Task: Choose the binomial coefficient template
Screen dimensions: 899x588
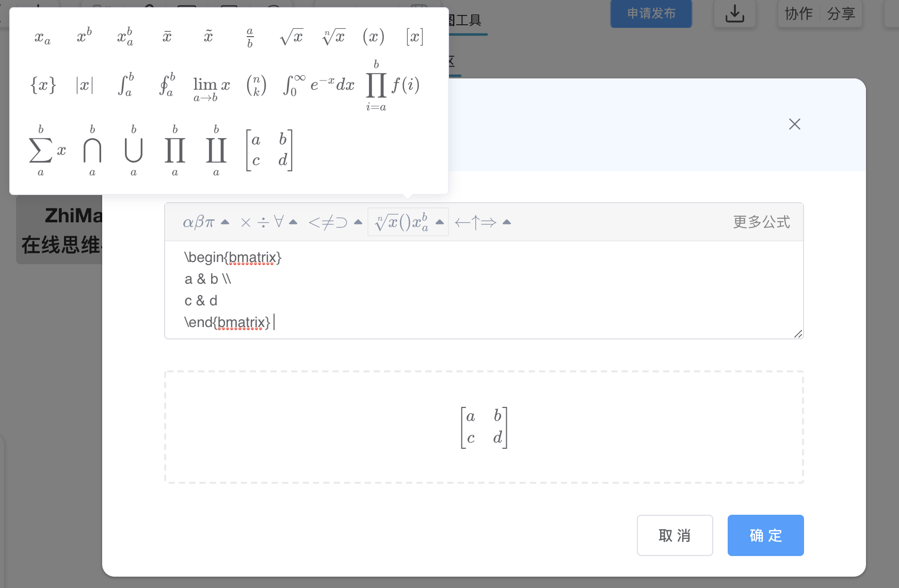Action: [x=256, y=85]
